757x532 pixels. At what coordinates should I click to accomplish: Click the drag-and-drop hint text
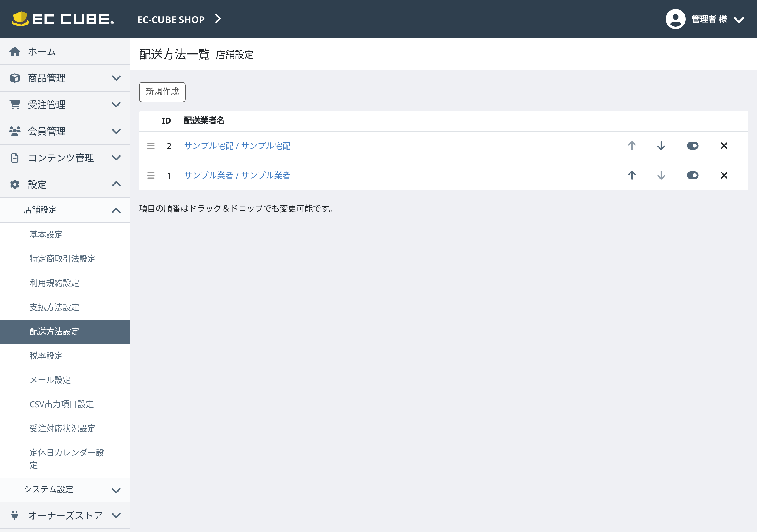point(236,209)
